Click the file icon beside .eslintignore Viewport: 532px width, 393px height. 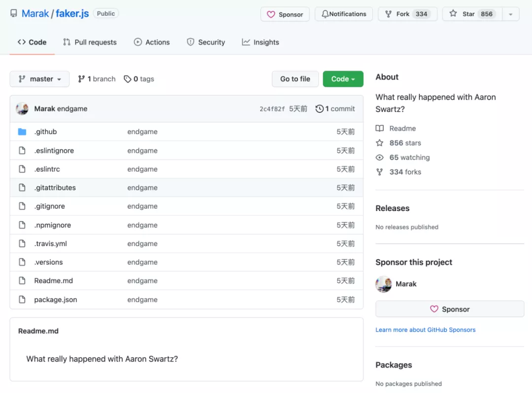tap(22, 150)
